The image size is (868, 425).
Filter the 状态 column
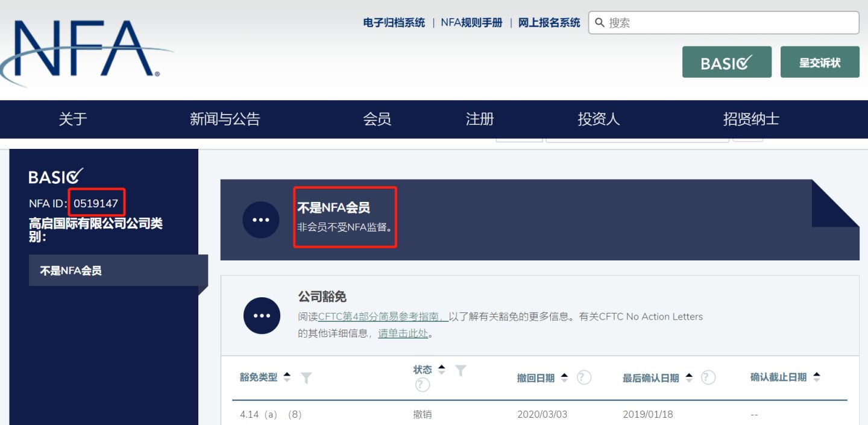point(461,371)
